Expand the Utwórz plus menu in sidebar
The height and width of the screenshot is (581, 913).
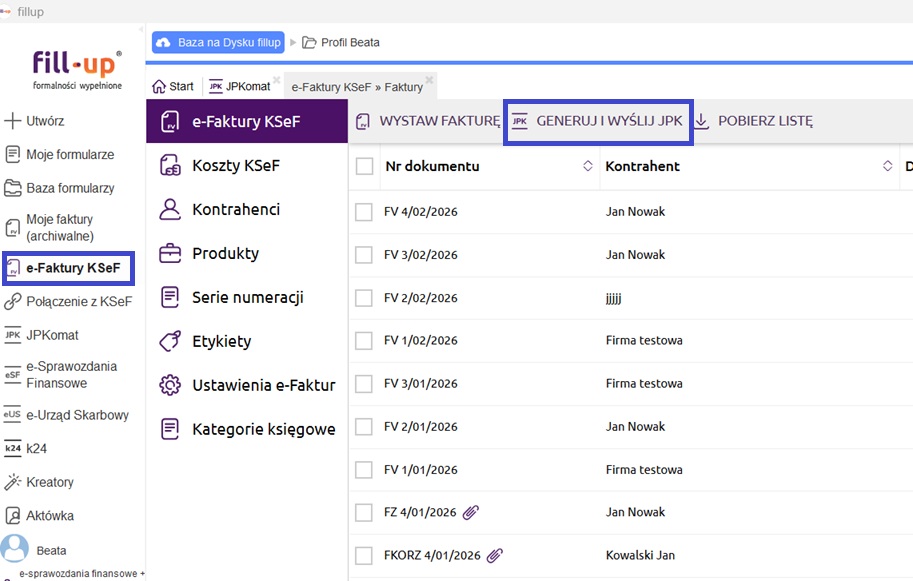[x=13, y=121]
